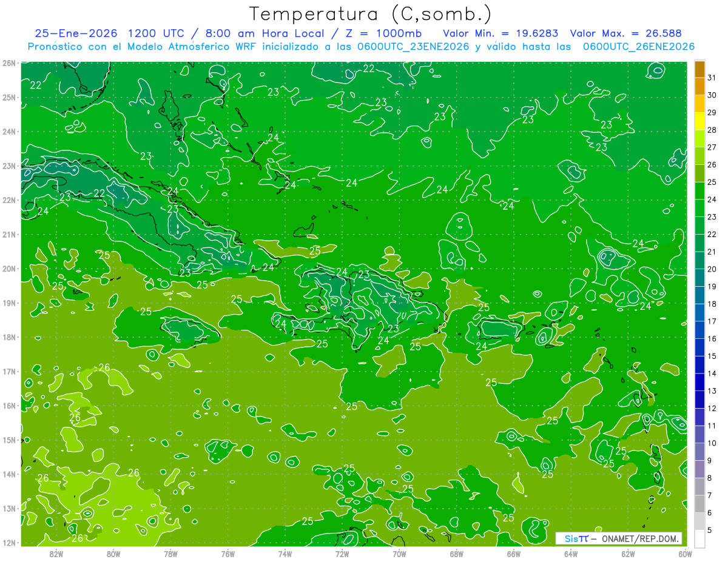
Task: Click the longitude axis label "76W"
Action: point(227,554)
